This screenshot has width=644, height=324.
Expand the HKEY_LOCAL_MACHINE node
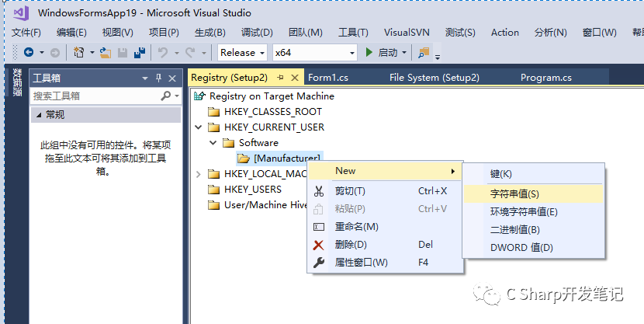pyautogui.click(x=199, y=174)
